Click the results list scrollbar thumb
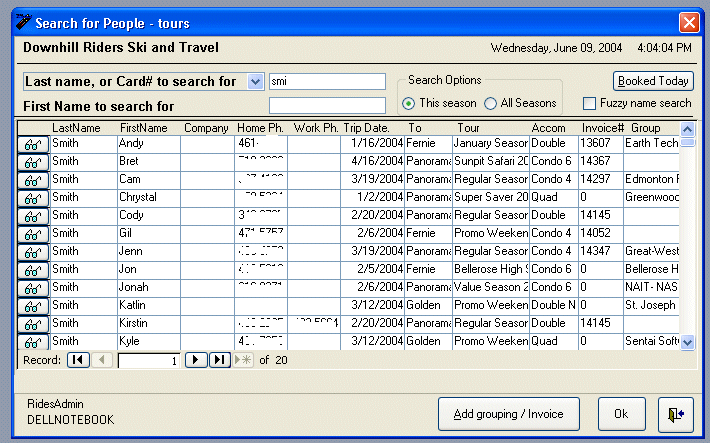The width and height of the screenshot is (710, 443). (687, 143)
